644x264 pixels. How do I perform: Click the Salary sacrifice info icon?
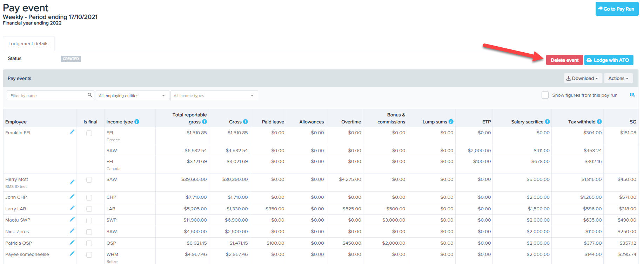(547, 122)
